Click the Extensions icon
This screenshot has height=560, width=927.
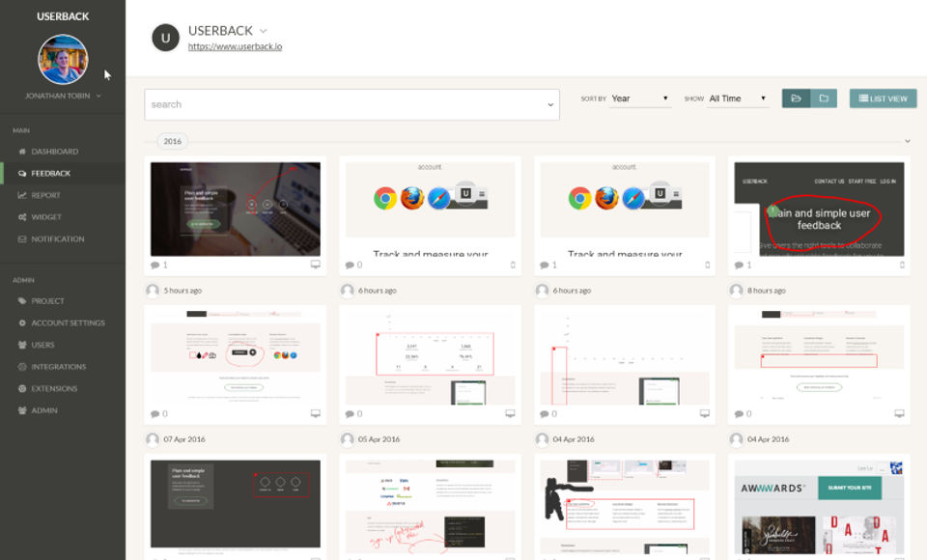(x=22, y=388)
